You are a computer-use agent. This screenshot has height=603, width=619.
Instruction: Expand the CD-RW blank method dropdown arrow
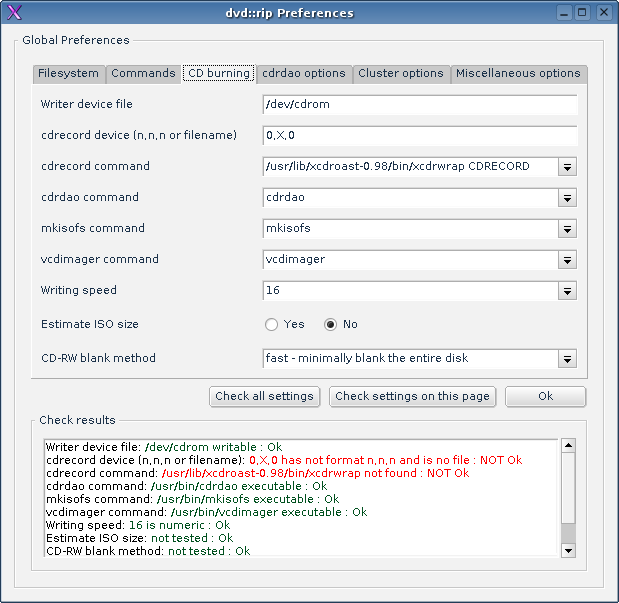[x=567, y=359]
